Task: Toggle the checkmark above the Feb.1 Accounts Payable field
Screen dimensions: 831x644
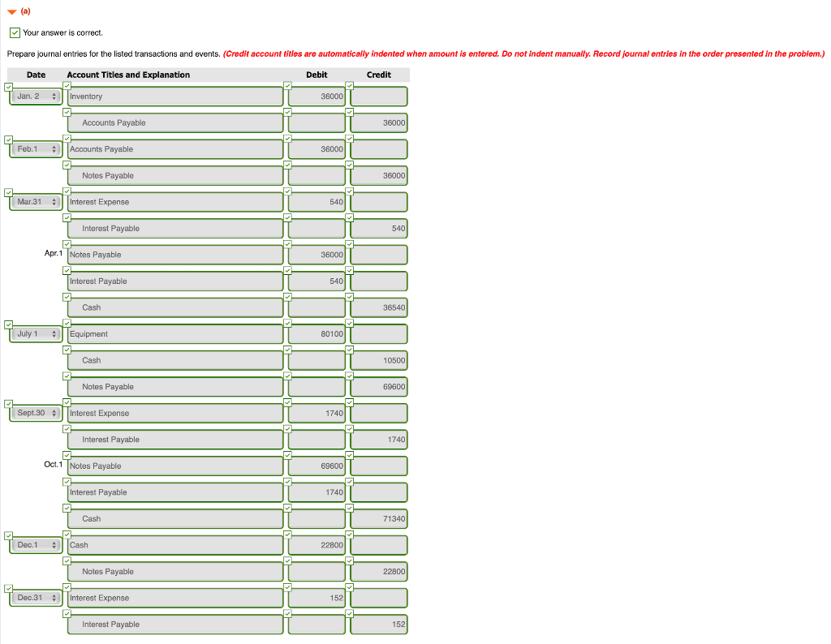Action: (67, 138)
